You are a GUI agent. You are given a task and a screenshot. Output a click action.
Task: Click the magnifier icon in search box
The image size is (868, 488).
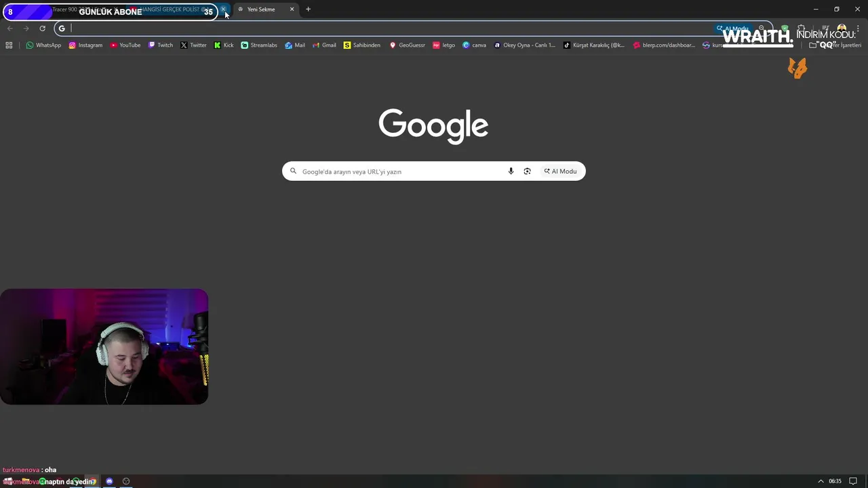coord(293,171)
